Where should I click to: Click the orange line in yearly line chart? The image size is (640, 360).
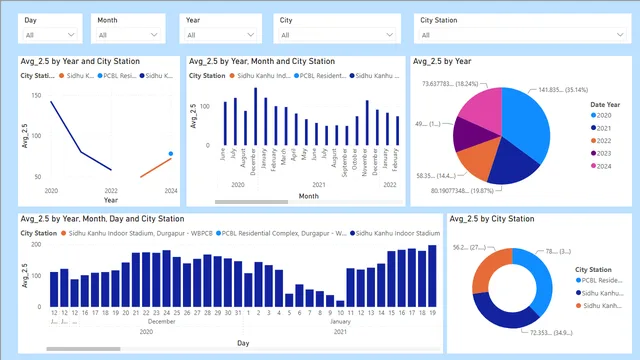pyautogui.click(x=156, y=168)
